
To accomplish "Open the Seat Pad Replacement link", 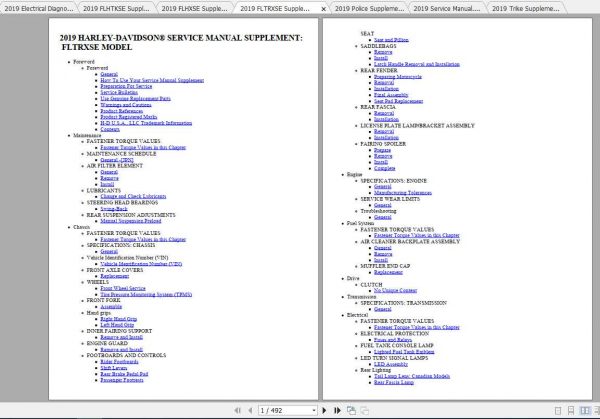I will point(398,101).
